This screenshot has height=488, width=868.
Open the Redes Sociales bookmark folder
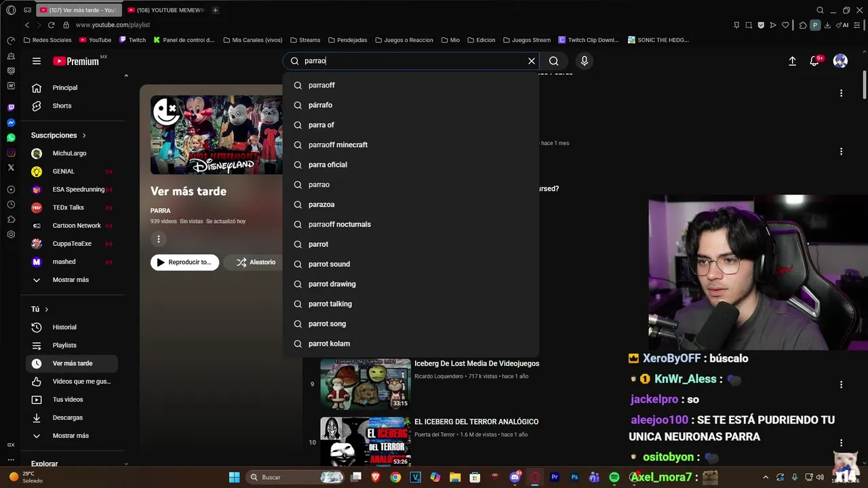click(x=47, y=40)
